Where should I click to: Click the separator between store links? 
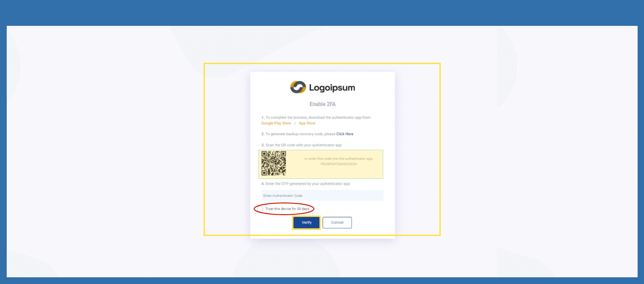point(295,123)
